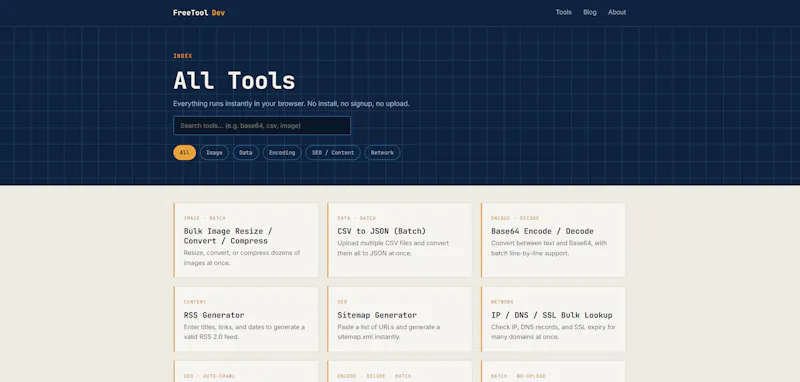
Task: Open the Sitemap Generator card
Action: (399, 319)
